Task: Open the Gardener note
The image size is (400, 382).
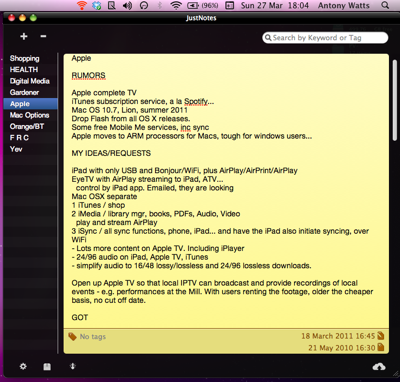Action: click(31, 92)
